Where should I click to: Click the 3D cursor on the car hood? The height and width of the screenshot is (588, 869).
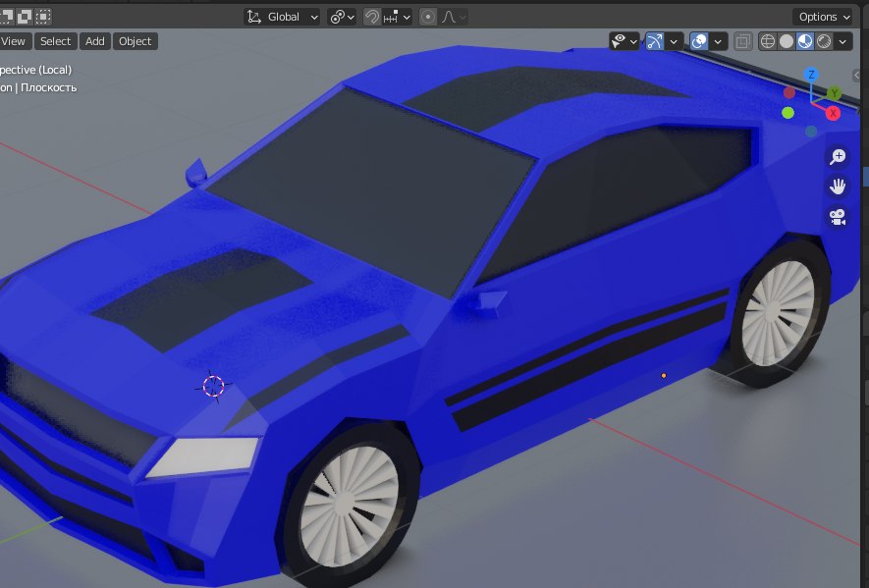point(213,386)
